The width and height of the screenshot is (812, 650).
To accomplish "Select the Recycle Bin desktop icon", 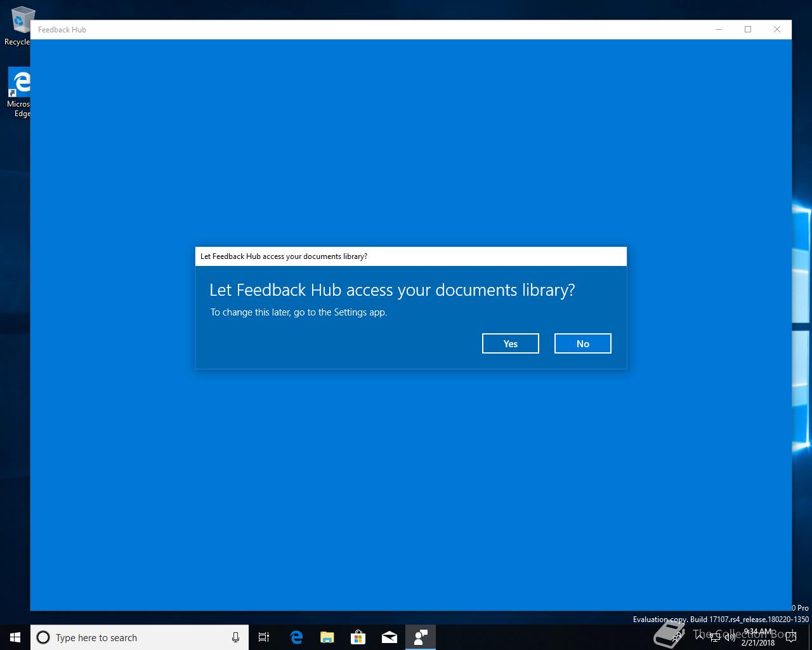I will coord(18,27).
